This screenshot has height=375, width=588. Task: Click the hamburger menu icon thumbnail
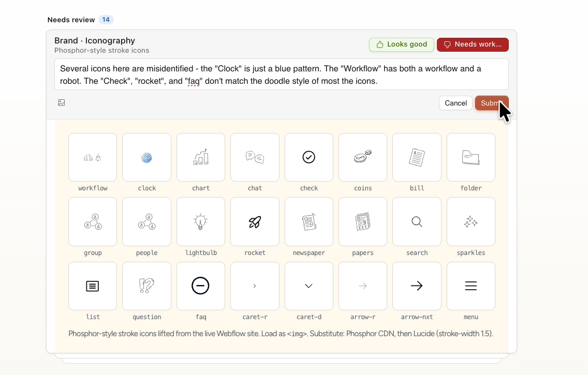pos(471,286)
